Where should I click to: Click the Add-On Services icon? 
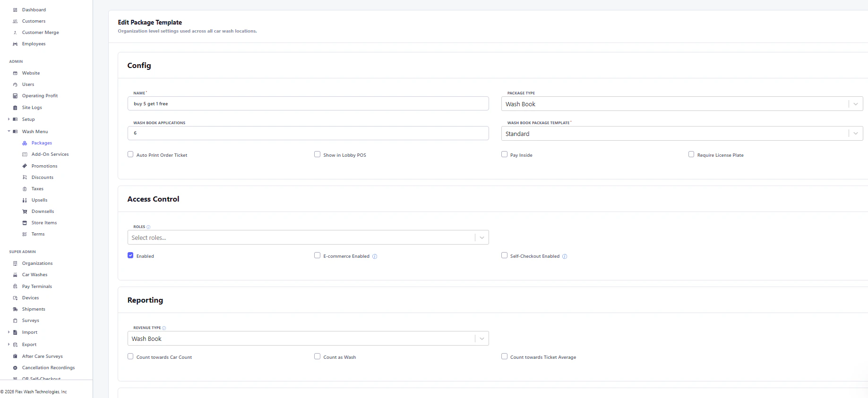point(25,154)
